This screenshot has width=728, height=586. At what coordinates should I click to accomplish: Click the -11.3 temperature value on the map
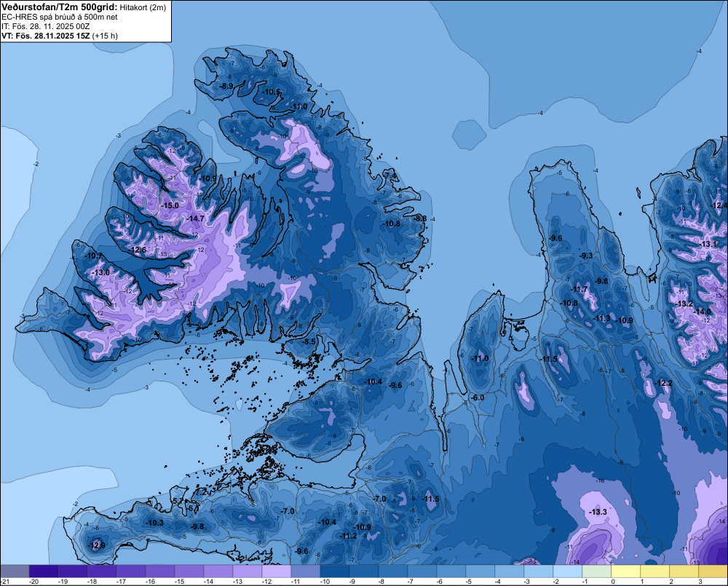coord(602,318)
